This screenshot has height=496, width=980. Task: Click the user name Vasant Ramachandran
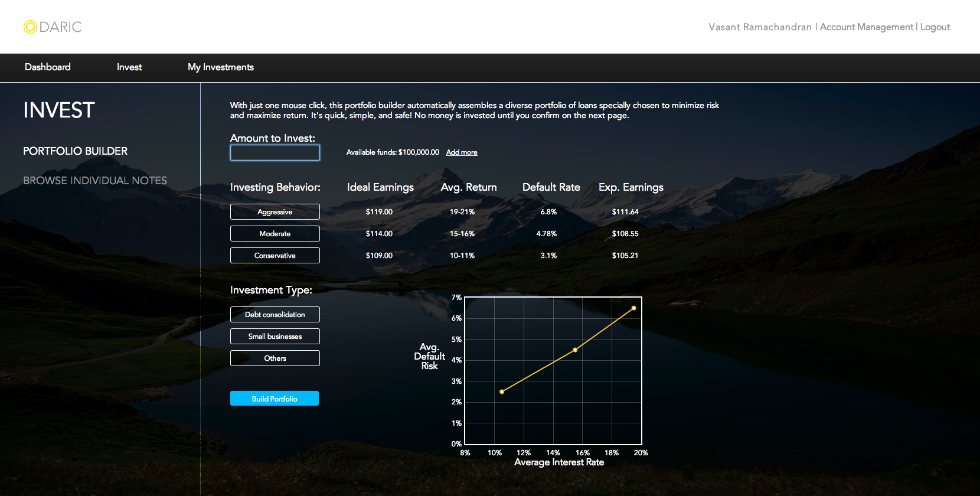pos(760,27)
